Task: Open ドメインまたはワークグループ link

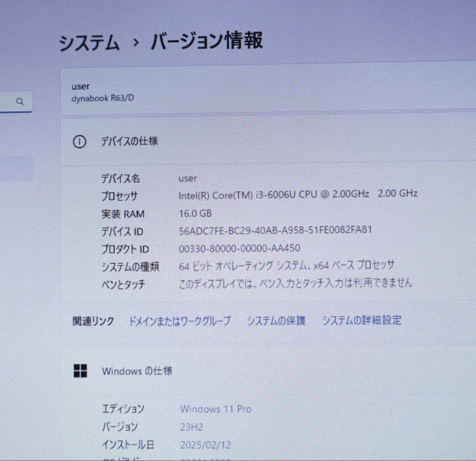Action: pos(180,321)
